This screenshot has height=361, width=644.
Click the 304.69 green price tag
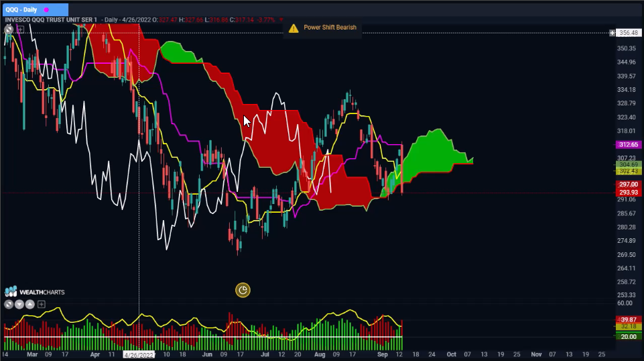pos(628,165)
